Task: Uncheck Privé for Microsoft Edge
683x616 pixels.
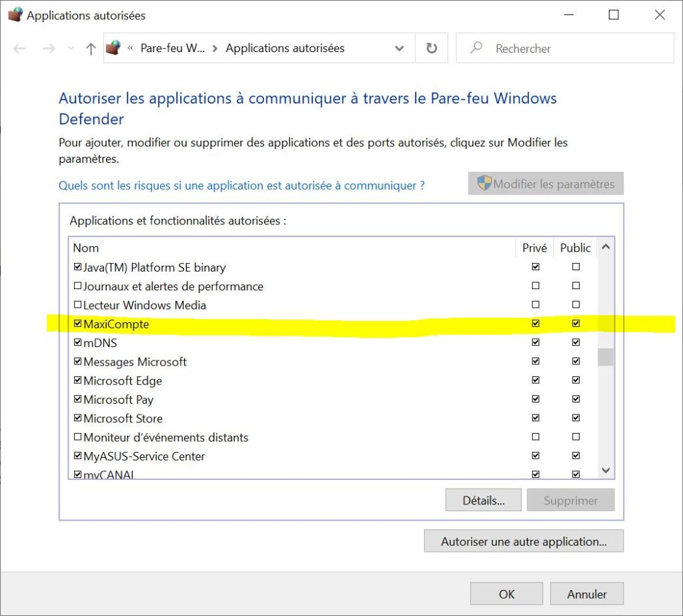Action: (x=536, y=380)
